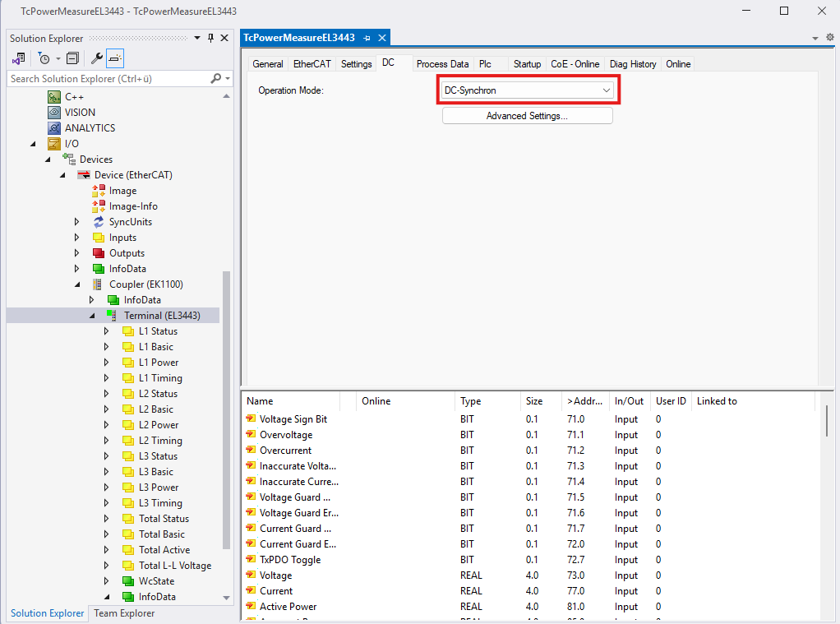This screenshot has width=840, height=624.
Task: Click the Collapse All toolbar icon
Action: [x=72, y=58]
